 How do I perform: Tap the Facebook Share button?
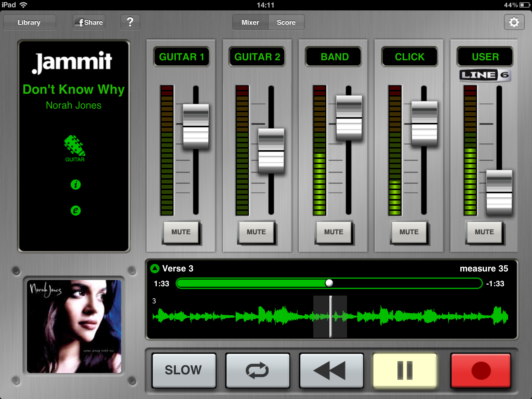pos(89,22)
